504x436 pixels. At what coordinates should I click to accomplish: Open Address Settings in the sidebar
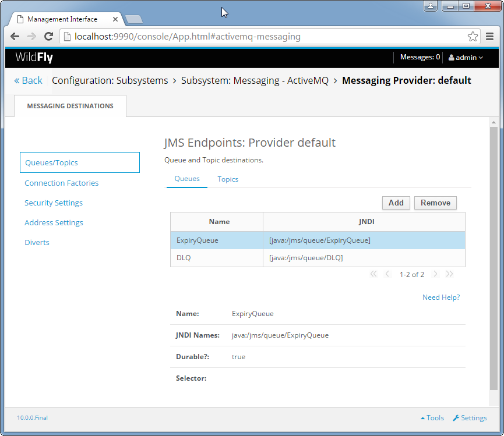(54, 222)
